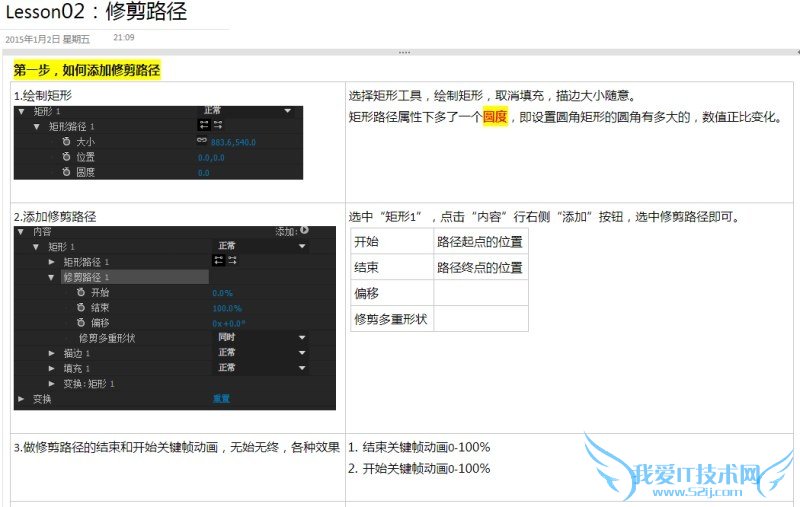Screen dimensions: 800x507
Task: Toggle the stopwatch for 偏移 in the panel
Action: pos(81,322)
